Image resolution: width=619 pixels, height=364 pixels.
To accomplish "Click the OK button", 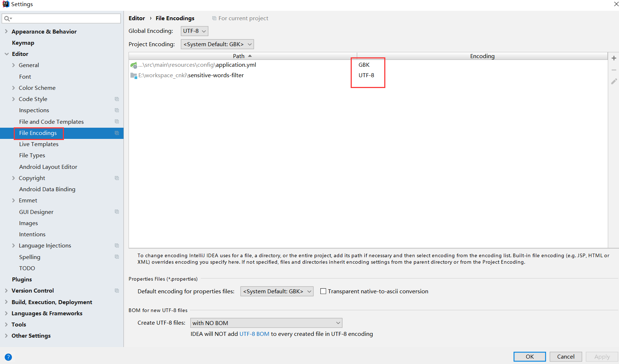I will (529, 356).
